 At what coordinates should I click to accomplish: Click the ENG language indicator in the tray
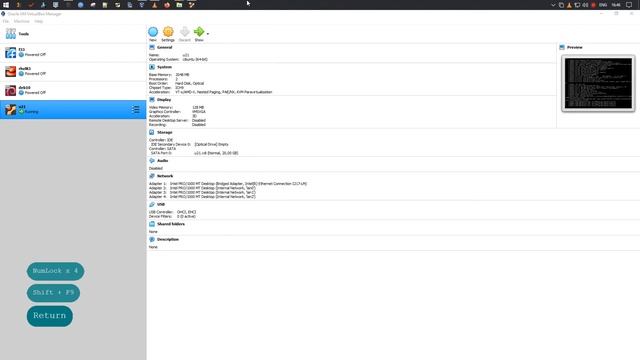click(x=603, y=5)
